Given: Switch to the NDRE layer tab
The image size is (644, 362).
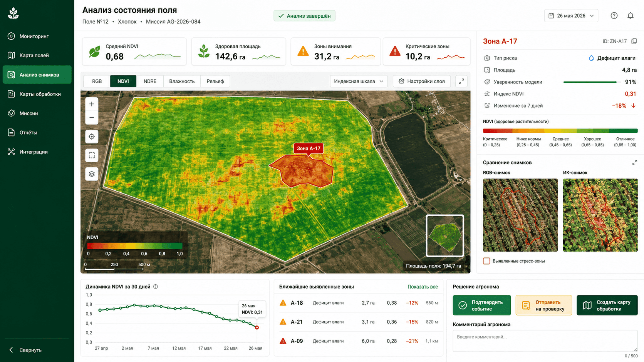Looking at the screenshot, I should (150, 81).
